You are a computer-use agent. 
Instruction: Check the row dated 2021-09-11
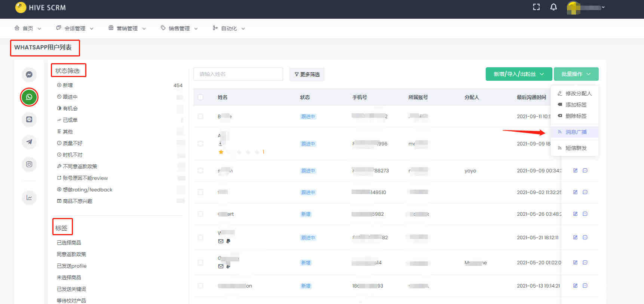(x=200, y=117)
